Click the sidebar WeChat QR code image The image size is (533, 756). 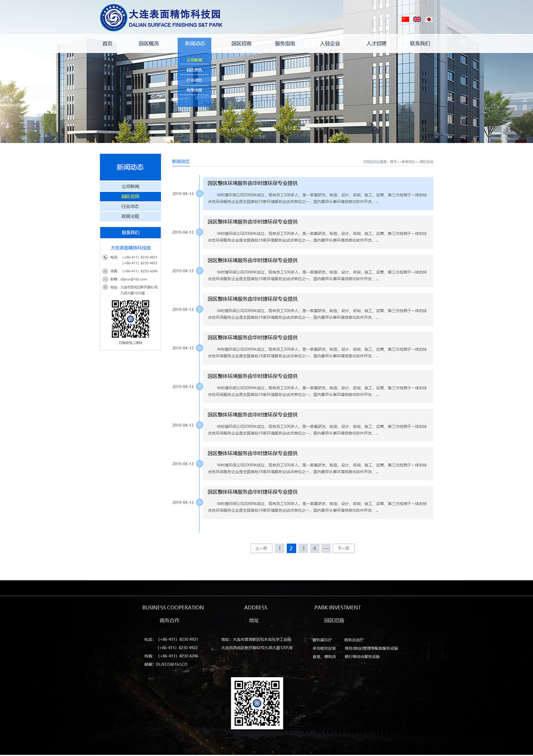pyautogui.click(x=130, y=319)
